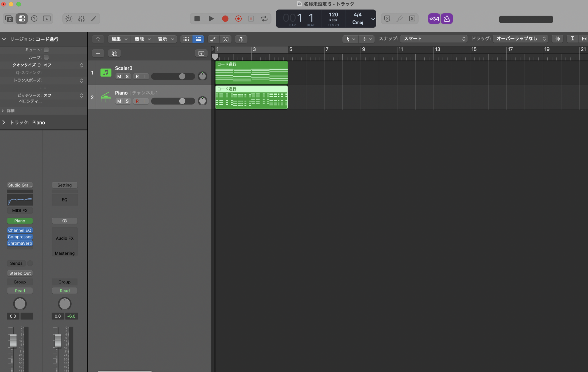Open the クオンタイズ value dropdown
This screenshot has height=372, width=588.
coord(63,65)
